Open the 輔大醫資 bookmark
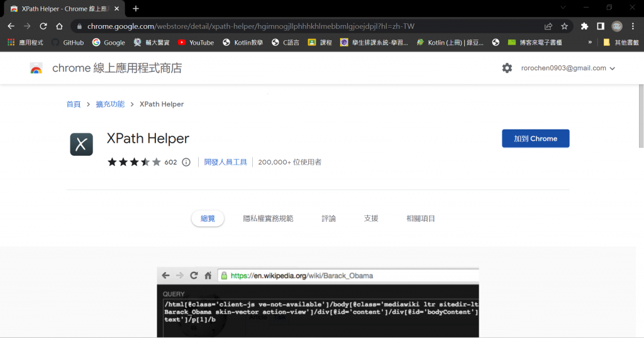This screenshot has height=338, width=644. (152, 42)
